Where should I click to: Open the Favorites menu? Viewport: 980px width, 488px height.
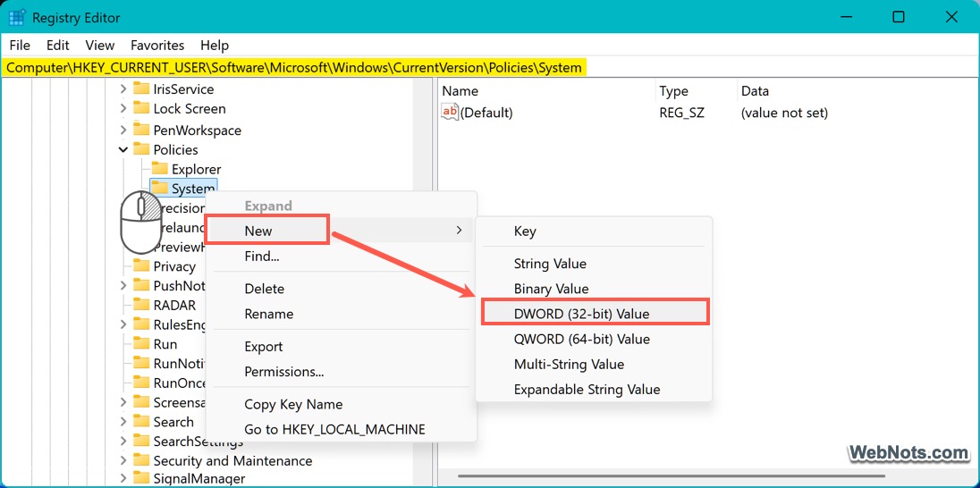pos(157,45)
